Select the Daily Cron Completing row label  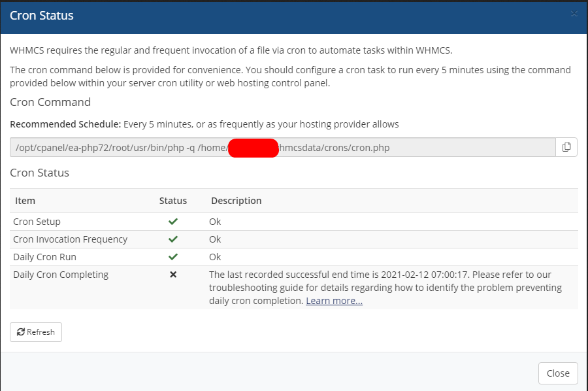click(x=61, y=275)
